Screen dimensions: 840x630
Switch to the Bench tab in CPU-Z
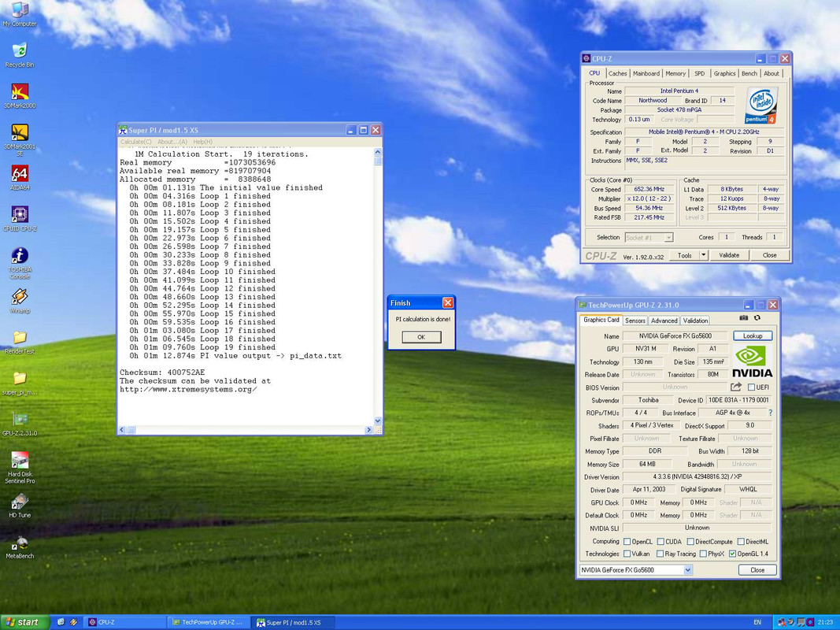(x=749, y=74)
